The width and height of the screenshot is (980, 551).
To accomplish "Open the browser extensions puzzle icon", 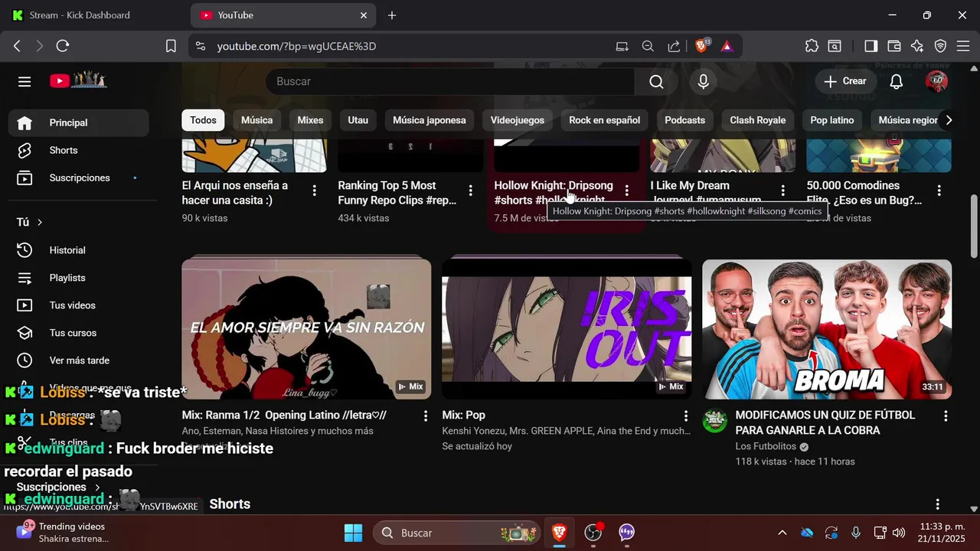I will tap(812, 46).
